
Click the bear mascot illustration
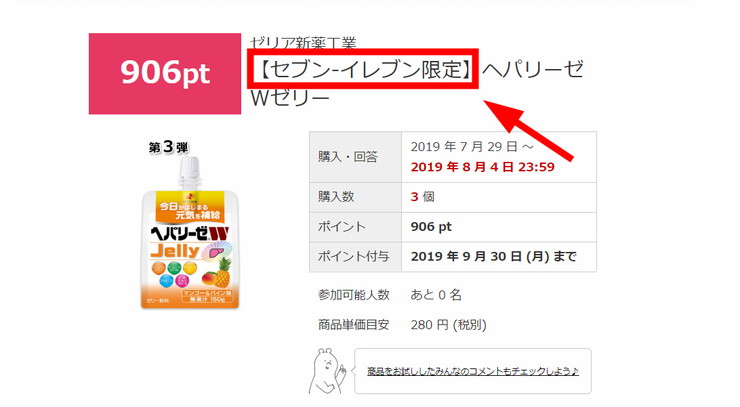[327, 371]
